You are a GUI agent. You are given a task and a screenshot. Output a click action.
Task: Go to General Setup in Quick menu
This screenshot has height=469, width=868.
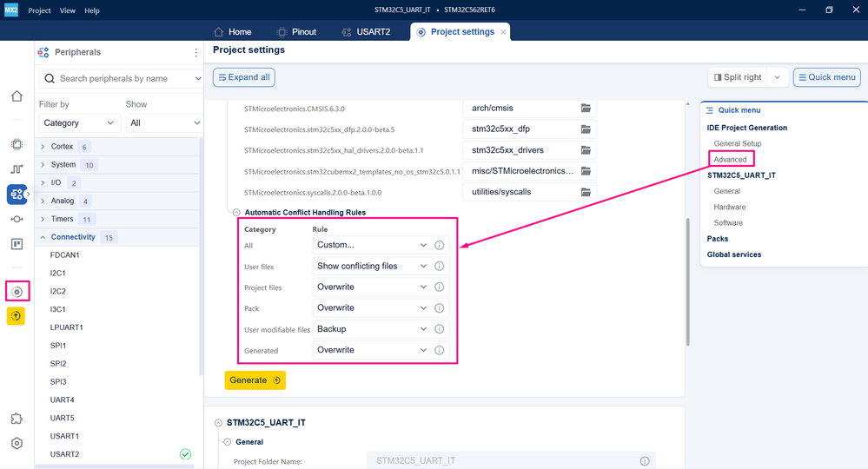tap(738, 144)
